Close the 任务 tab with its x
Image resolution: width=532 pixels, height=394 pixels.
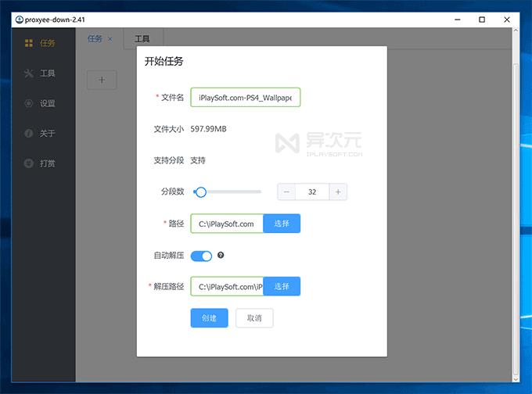coord(110,38)
